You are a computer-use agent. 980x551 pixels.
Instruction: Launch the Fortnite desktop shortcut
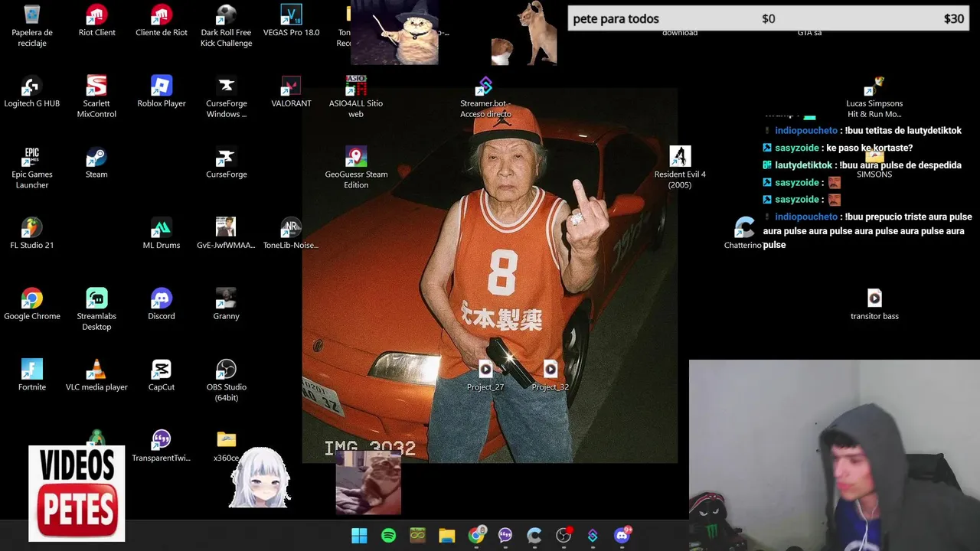pos(32,376)
